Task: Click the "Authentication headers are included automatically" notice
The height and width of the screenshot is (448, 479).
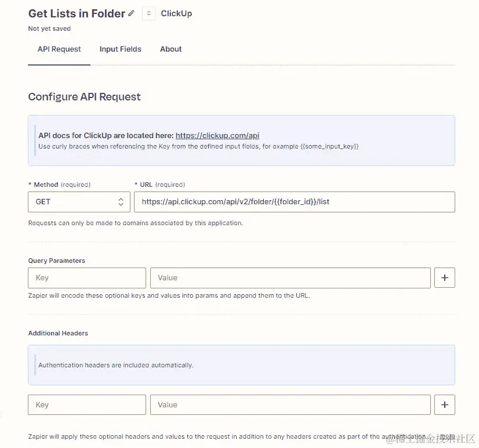Action: coord(116,366)
